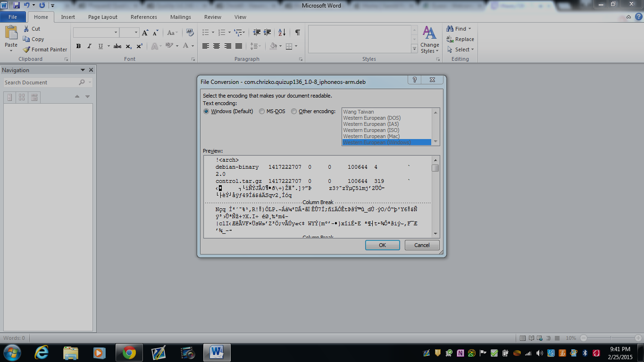The image size is (644, 362).
Task: Open the taskbar file explorer folder
Action: 70,353
